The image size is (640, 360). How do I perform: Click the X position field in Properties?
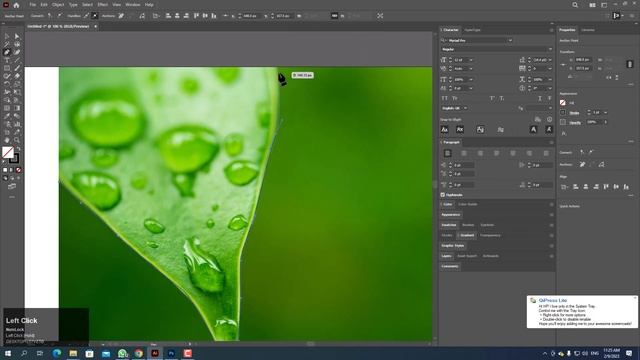coord(583,60)
